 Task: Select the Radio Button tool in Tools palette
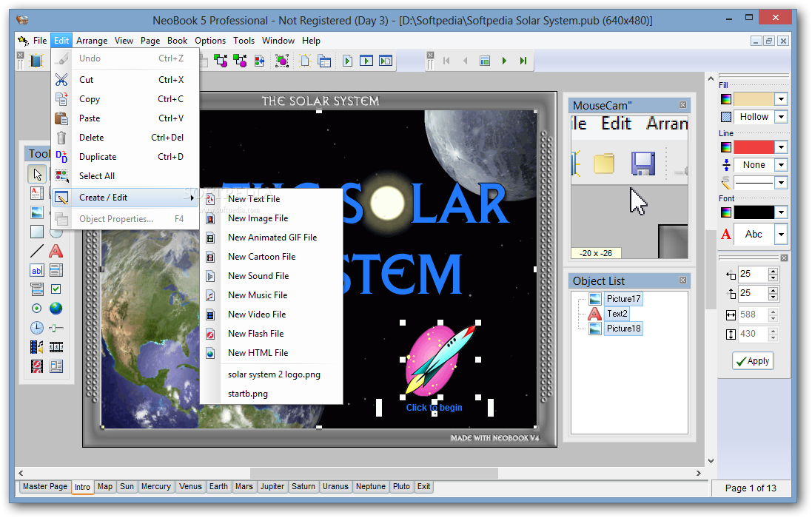point(37,309)
